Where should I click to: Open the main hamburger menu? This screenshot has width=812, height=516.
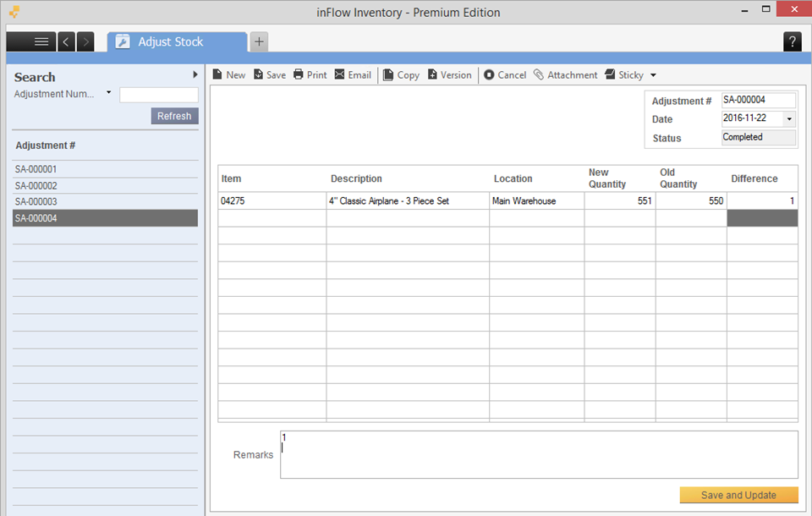pyautogui.click(x=31, y=41)
